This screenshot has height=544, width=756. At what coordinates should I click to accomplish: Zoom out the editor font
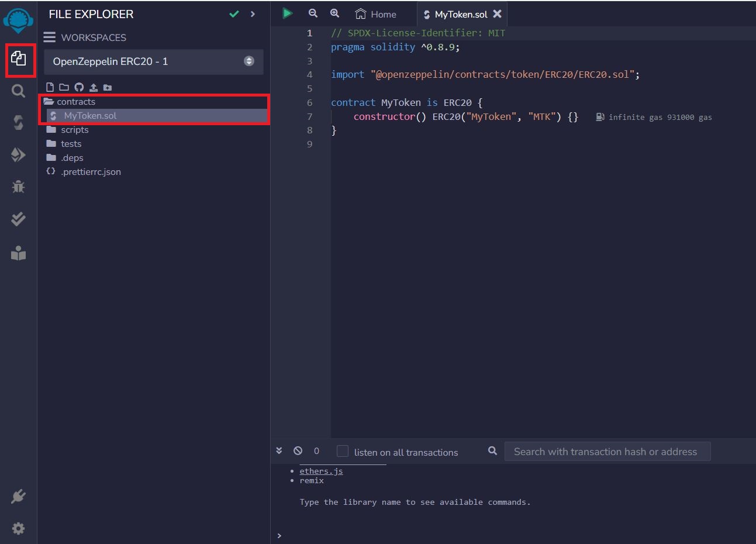pos(313,13)
